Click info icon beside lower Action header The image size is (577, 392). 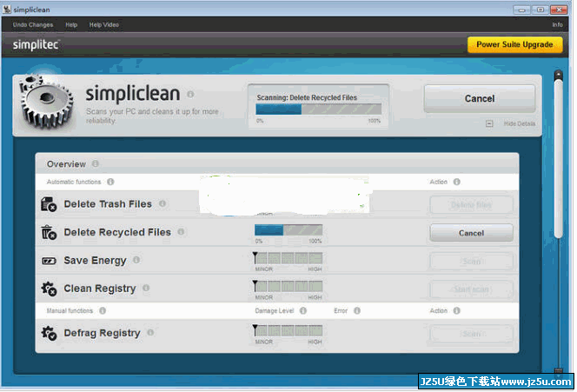click(x=457, y=310)
